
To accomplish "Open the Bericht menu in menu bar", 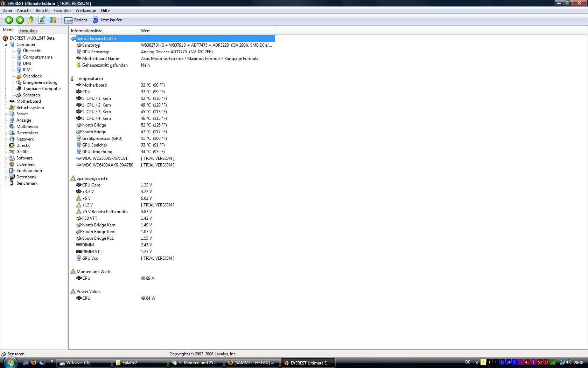I will pyautogui.click(x=42, y=11).
